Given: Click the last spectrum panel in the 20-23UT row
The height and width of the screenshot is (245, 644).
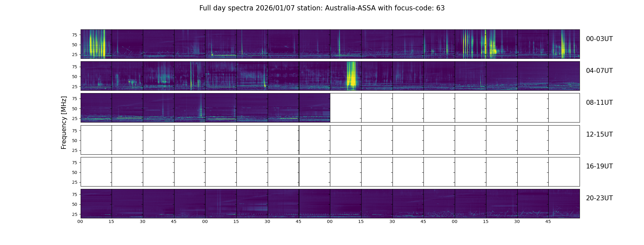Looking at the screenshot, I should (564, 203).
